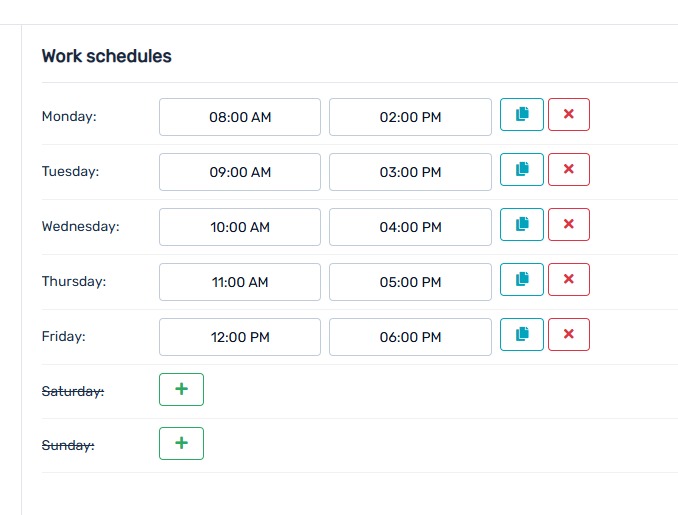Copy Wednesday's work schedule

click(x=521, y=225)
